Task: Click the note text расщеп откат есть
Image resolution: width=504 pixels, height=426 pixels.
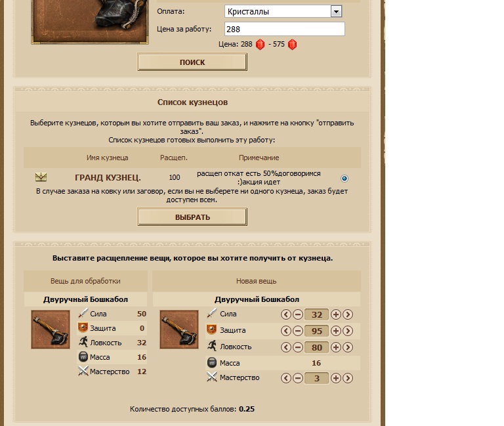Action: 259,177
